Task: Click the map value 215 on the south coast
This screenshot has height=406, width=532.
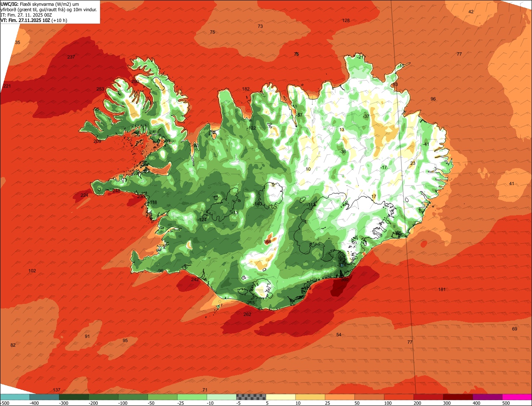Action: [251, 303]
